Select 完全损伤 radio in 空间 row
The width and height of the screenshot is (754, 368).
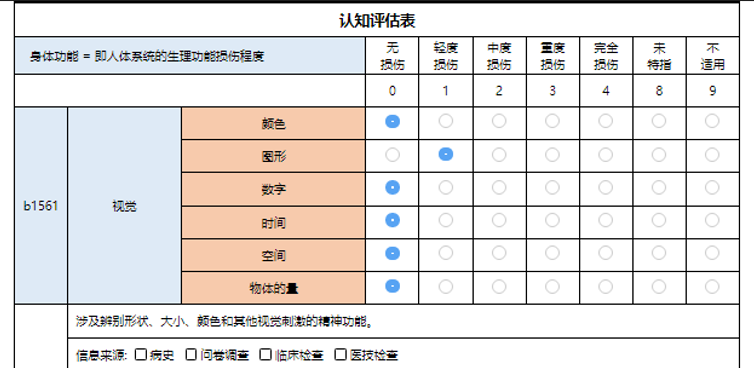click(x=605, y=253)
